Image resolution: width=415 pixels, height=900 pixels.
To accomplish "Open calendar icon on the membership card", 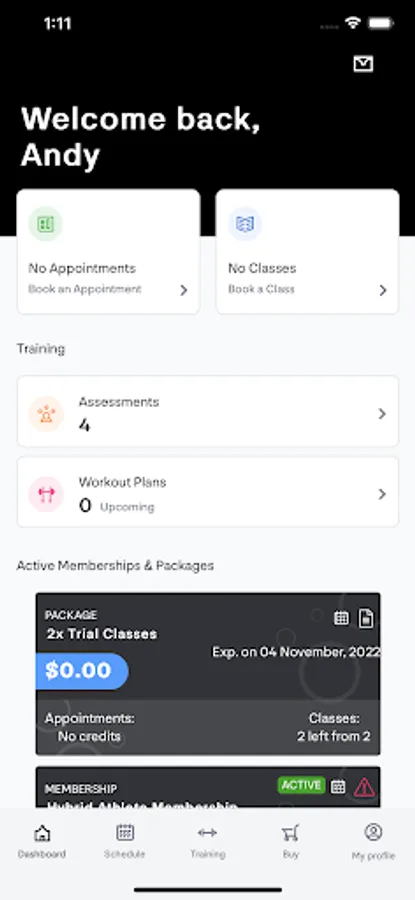I will coord(339,786).
